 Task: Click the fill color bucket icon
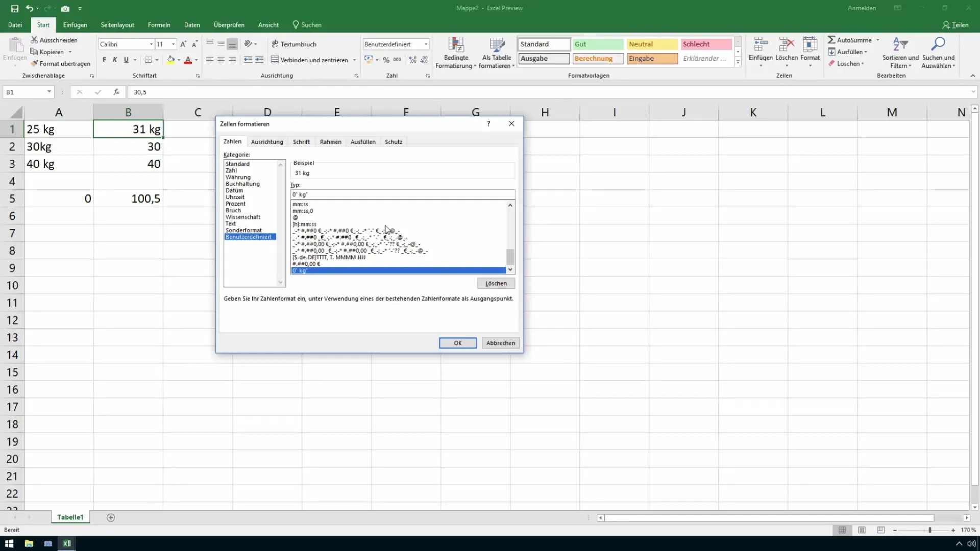click(x=171, y=60)
